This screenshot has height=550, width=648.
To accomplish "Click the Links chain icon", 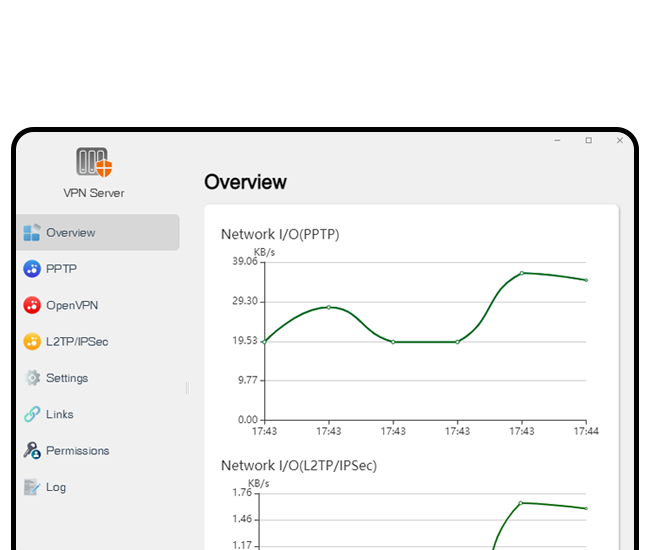I will [x=32, y=414].
